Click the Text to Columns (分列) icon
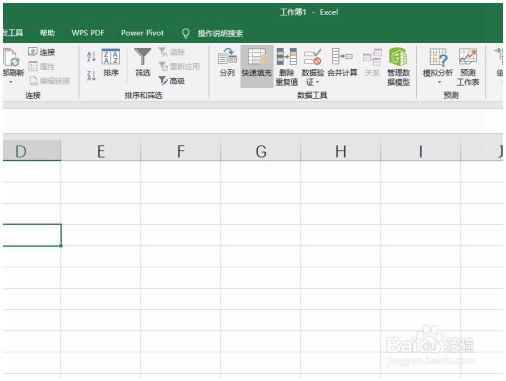 pyautogui.click(x=227, y=62)
